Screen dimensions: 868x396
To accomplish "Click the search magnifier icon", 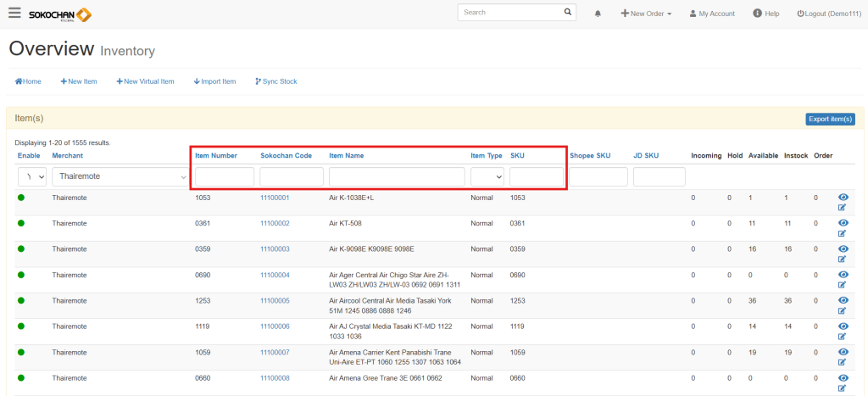I will pyautogui.click(x=568, y=13).
